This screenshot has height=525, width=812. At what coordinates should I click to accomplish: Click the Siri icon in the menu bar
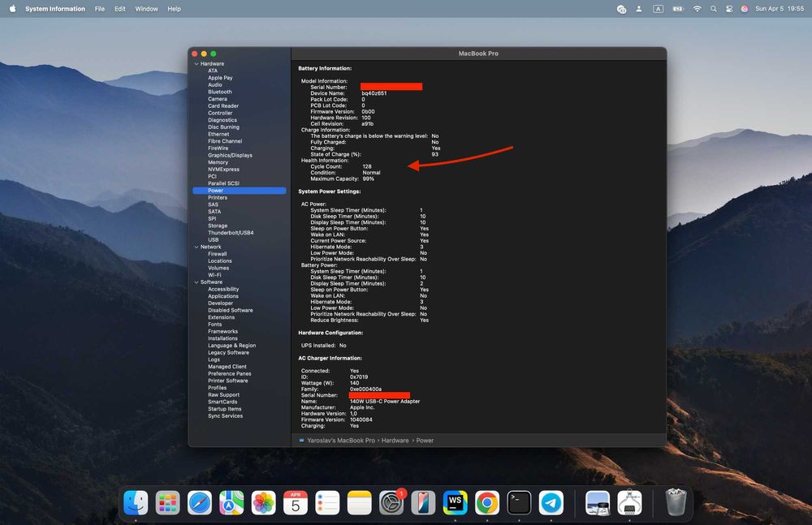(744, 9)
